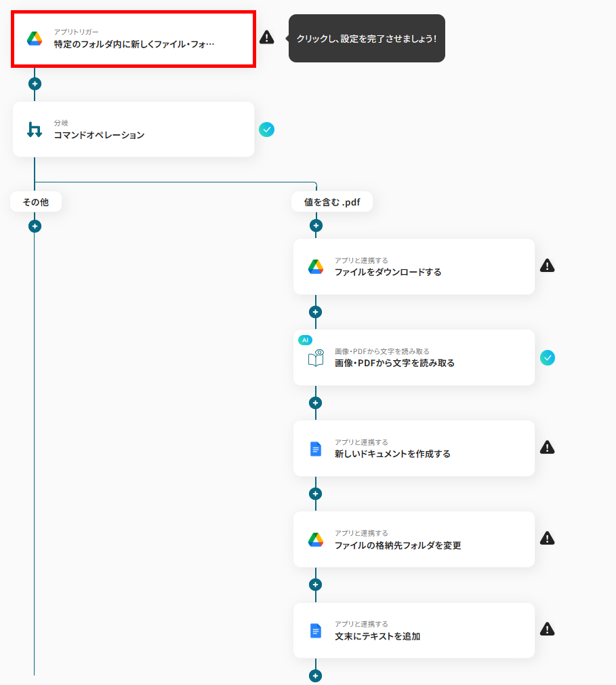Click Google Docs icon on 新しいドキュメントを作成する
This screenshot has height=685, width=616.
tap(316, 449)
